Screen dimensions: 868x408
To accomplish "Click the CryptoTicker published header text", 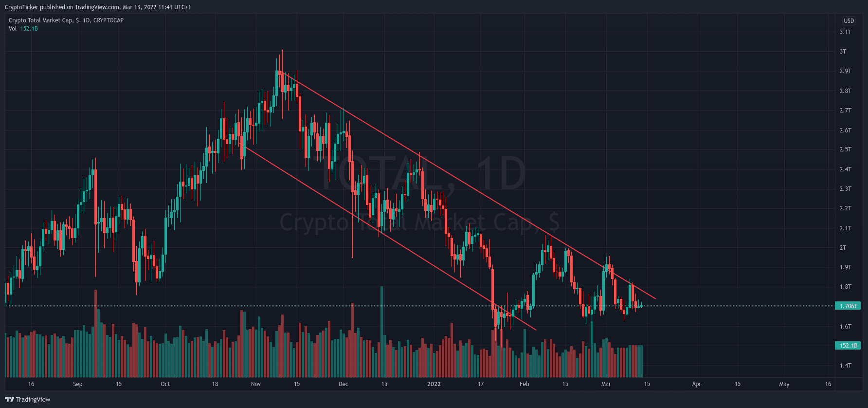I will (x=98, y=7).
